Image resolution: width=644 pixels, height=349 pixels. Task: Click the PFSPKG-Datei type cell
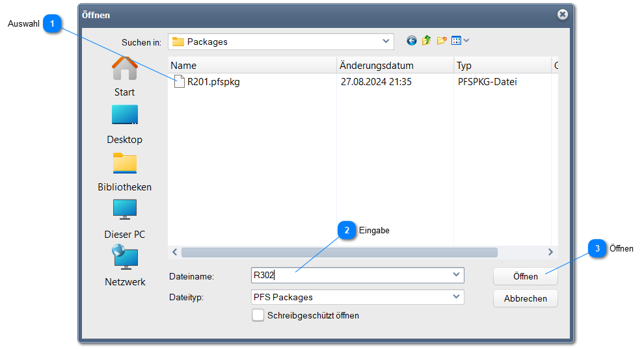pos(487,82)
